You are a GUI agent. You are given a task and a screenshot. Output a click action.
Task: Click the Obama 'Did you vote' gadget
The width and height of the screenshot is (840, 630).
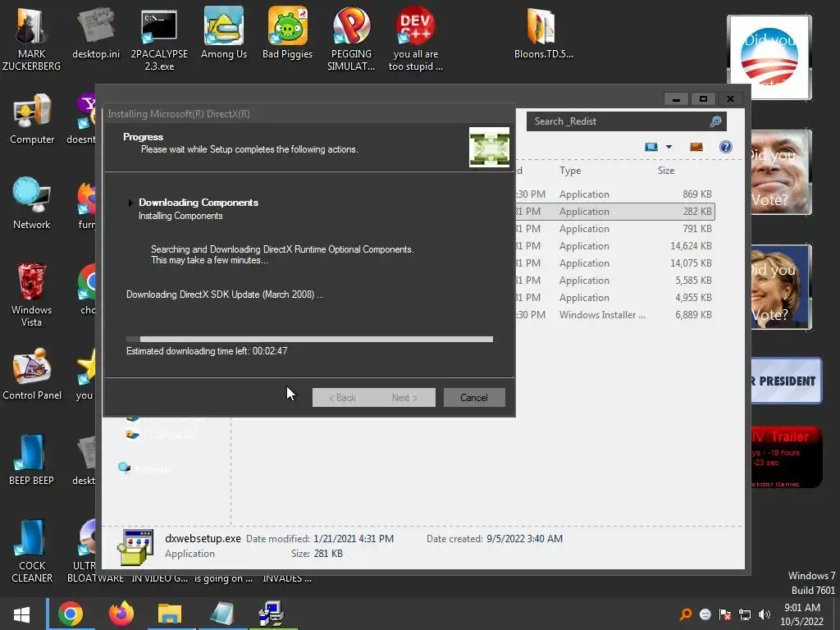pyautogui.click(x=769, y=57)
